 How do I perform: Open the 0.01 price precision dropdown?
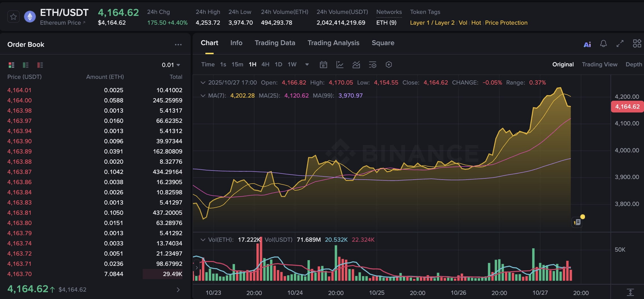[170, 65]
